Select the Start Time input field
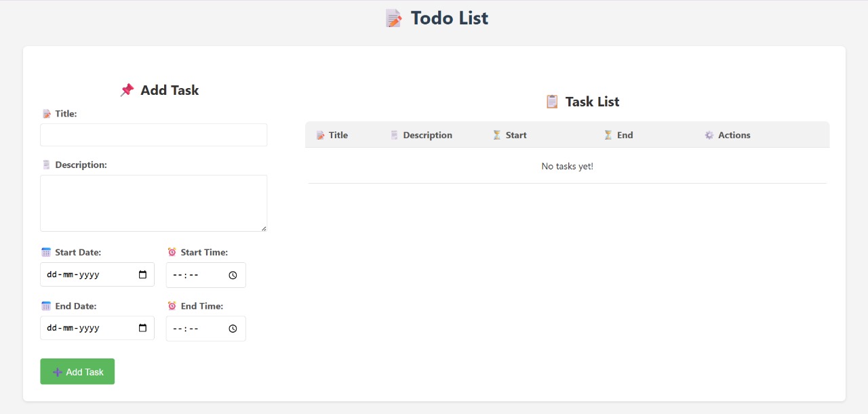This screenshot has height=414, width=868. click(x=206, y=275)
